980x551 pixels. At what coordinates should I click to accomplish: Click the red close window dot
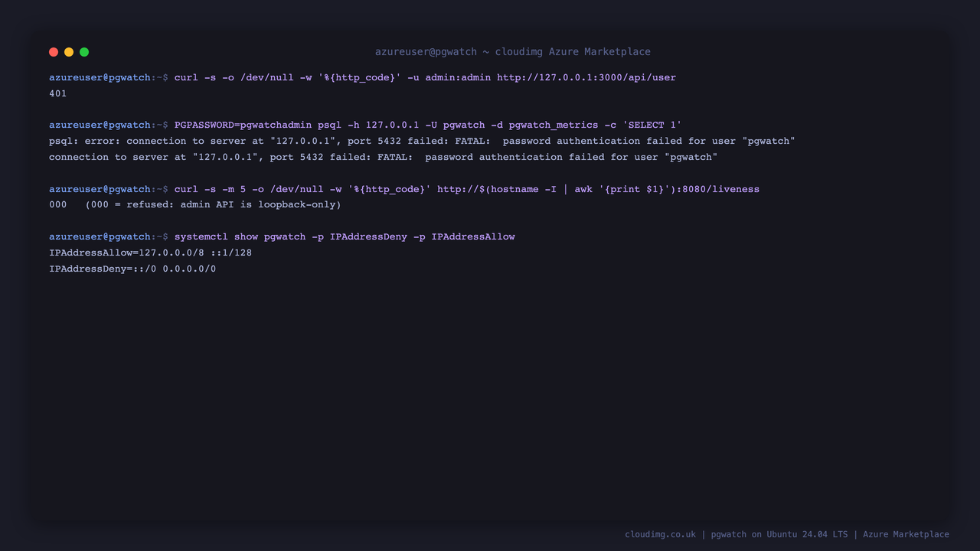coord(54,52)
